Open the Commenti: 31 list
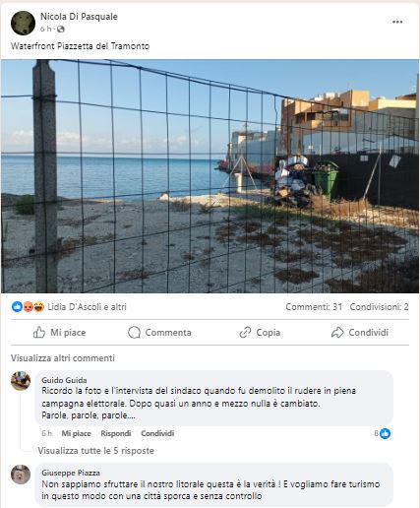 (314, 307)
